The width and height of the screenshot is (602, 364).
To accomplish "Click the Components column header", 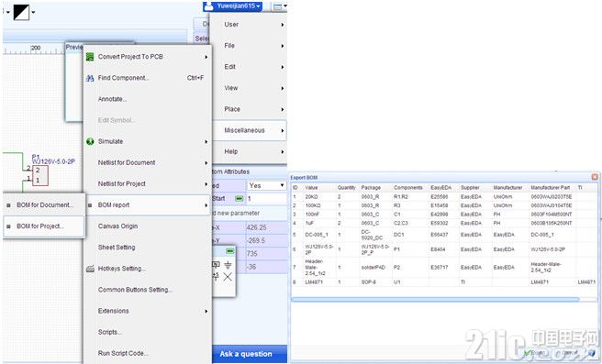I will [407, 188].
